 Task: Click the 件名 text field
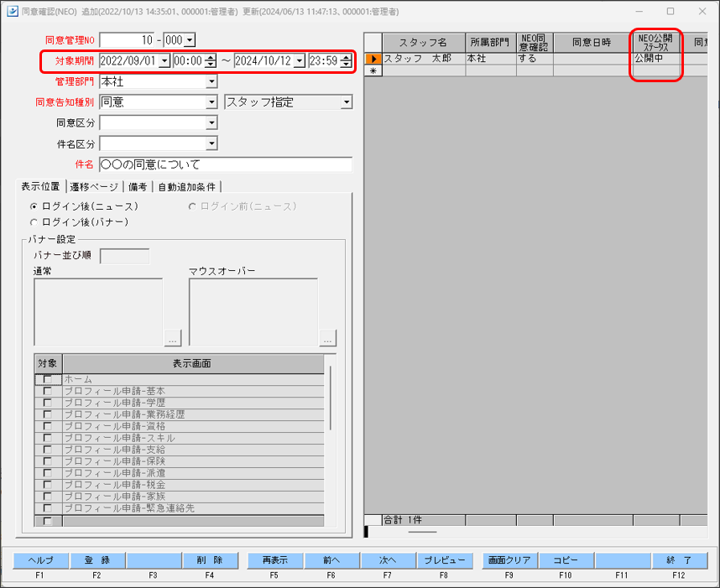tap(226, 164)
